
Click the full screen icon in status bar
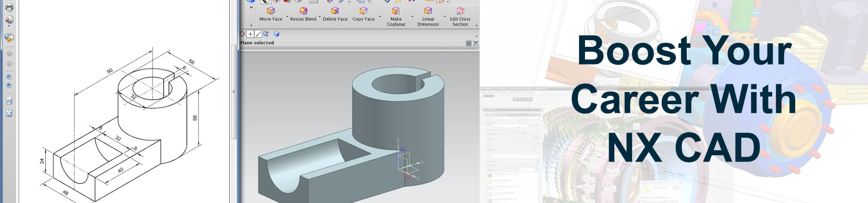[x=476, y=43]
